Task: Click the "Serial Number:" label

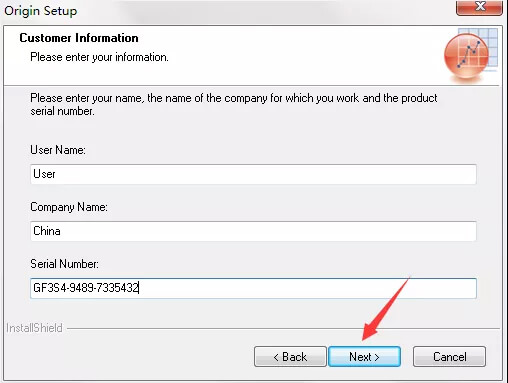Action: pyautogui.click(x=64, y=264)
